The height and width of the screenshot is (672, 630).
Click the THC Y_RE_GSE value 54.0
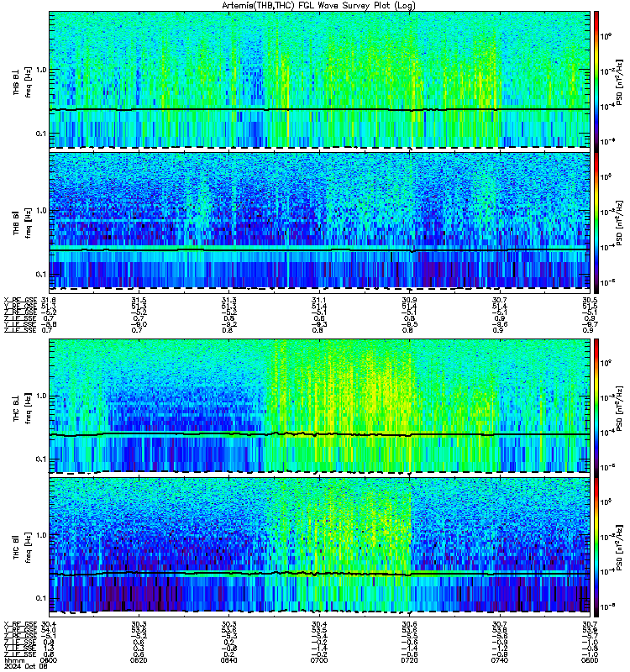pos(49,630)
